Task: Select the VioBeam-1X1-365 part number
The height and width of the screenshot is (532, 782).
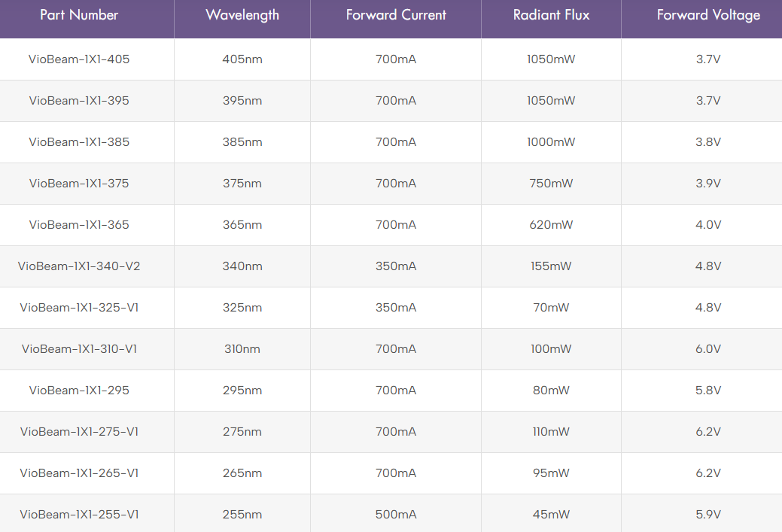Action: [x=79, y=225]
